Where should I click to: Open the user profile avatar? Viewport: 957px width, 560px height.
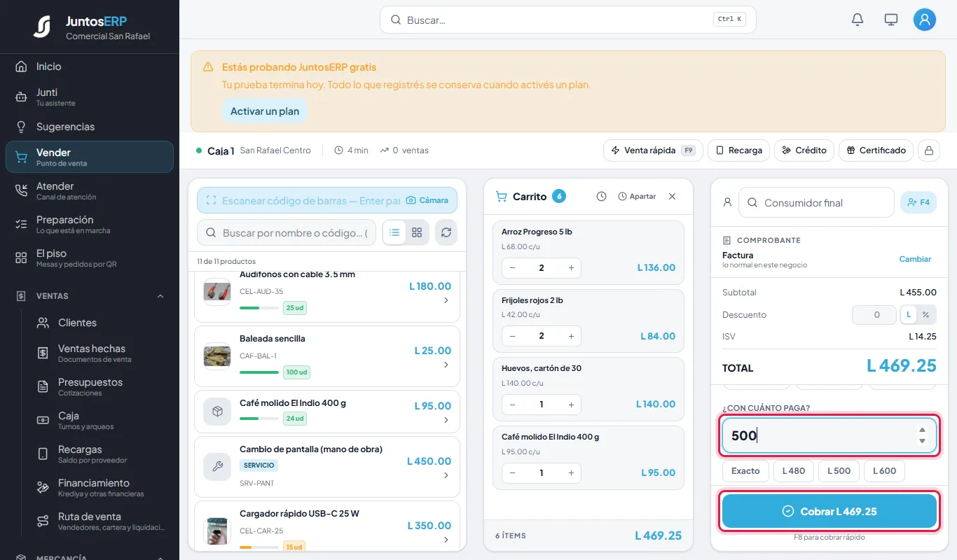tap(925, 20)
